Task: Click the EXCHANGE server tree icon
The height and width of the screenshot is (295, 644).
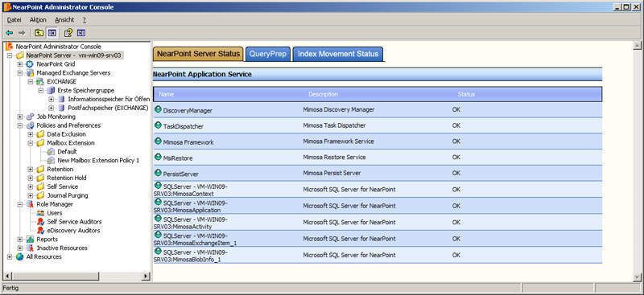Action: pos(40,82)
